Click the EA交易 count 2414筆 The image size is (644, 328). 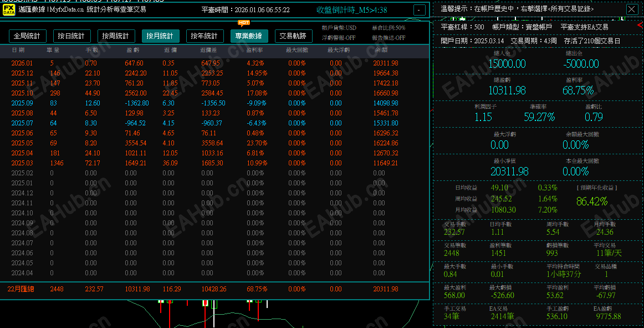point(502,316)
